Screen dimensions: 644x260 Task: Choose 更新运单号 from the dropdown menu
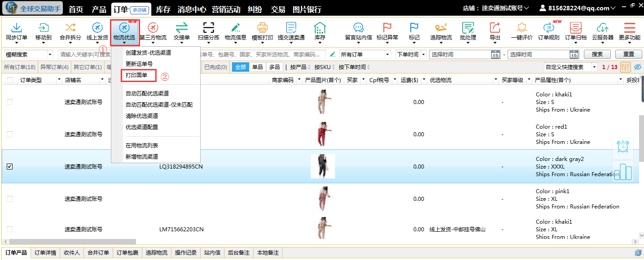point(139,64)
